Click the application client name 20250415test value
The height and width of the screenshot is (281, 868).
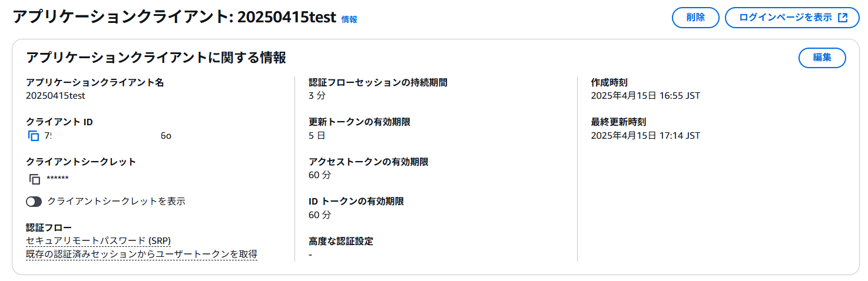click(55, 95)
